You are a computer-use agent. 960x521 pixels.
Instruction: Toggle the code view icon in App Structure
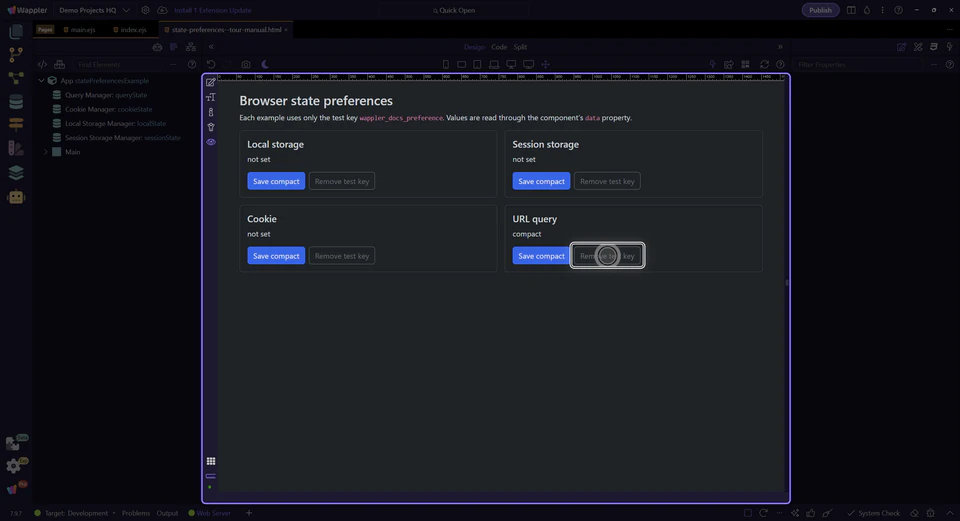[42, 64]
